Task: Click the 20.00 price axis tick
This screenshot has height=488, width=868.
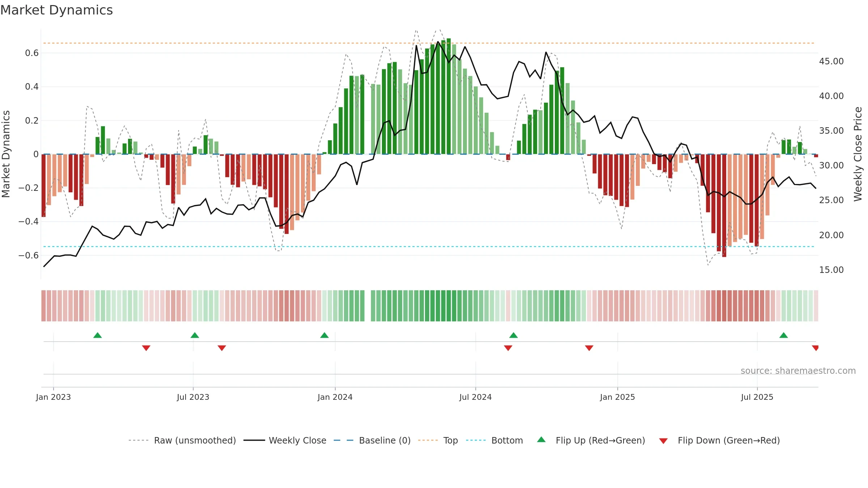Action: (831, 235)
